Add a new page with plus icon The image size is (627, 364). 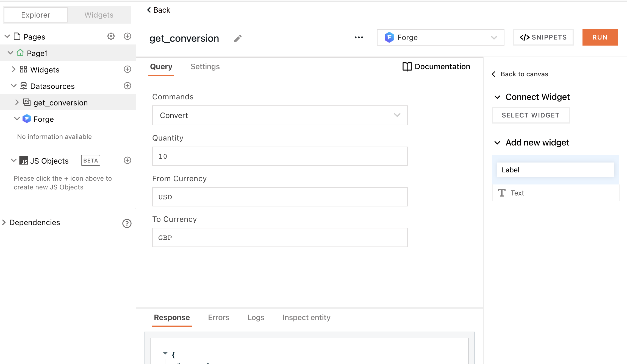(127, 36)
